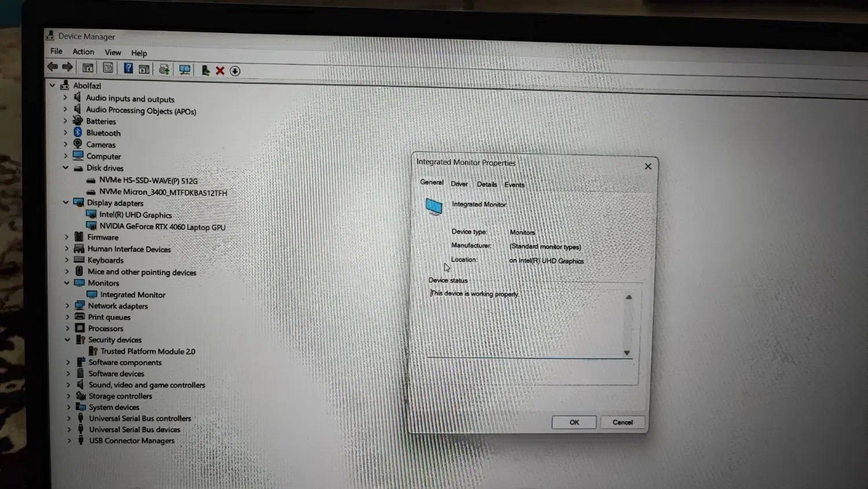The height and width of the screenshot is (489, 868).
Task: Select the Audio inputs and outputs speaker icon
Action: click(78, 97)
